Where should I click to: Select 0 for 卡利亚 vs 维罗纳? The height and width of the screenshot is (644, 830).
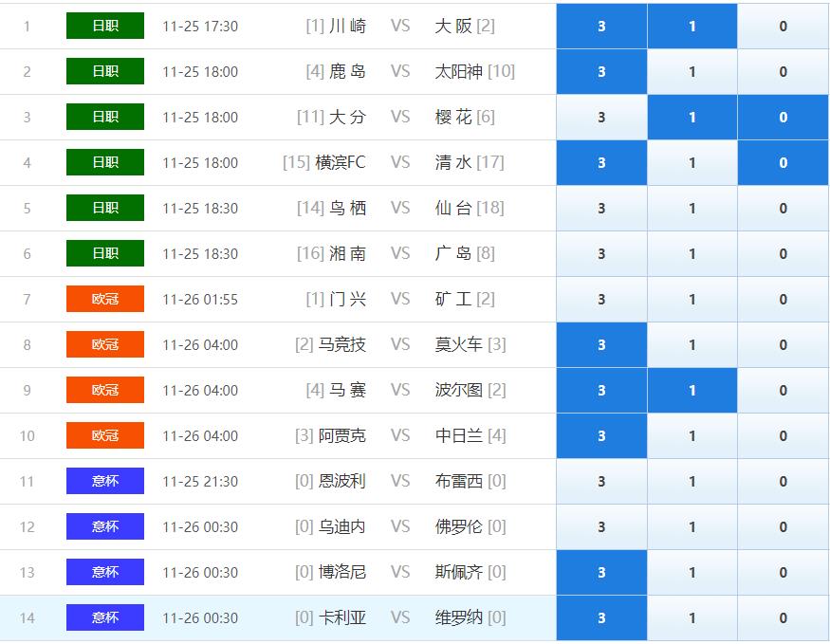click(783, 618)
